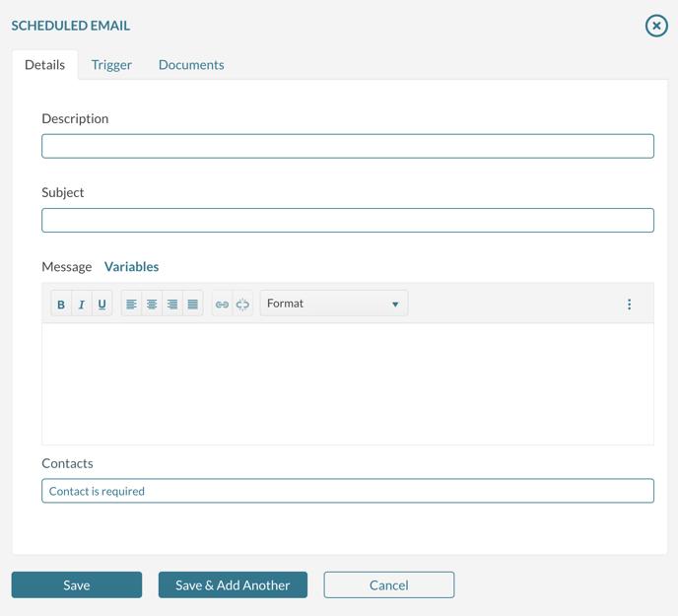This screenshot has height=616, width=678.
Task: Focus the Description input field
Action: [x=347, y=147]
